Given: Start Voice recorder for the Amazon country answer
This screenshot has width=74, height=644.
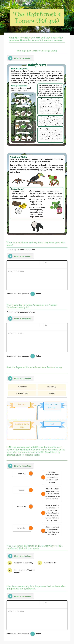Looking at the screenshot, I should pos(33,356).
